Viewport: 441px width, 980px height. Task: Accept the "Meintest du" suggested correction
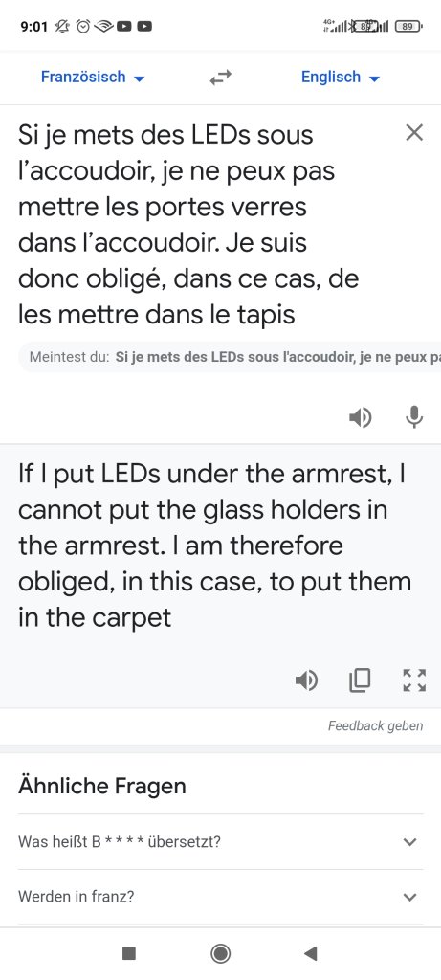230,359
